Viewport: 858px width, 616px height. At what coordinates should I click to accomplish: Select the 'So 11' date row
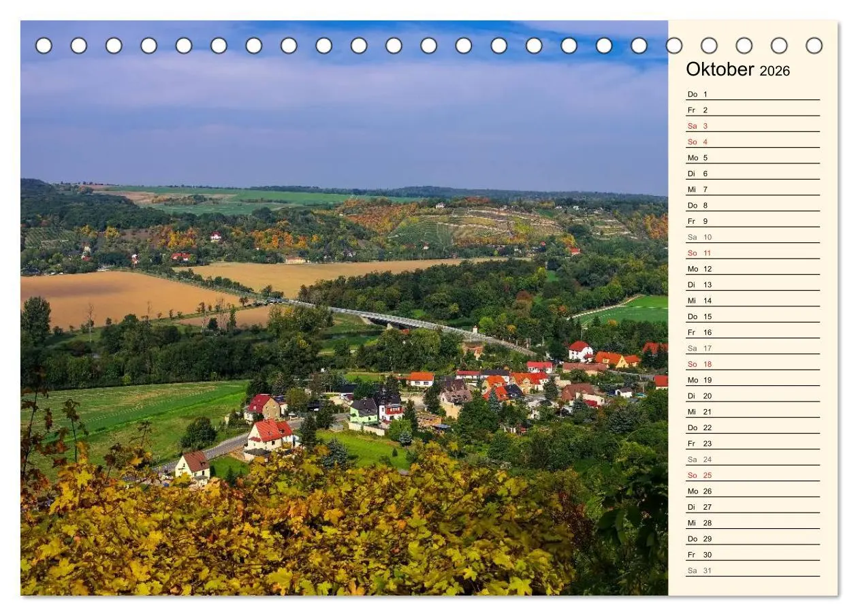point(752,253)
